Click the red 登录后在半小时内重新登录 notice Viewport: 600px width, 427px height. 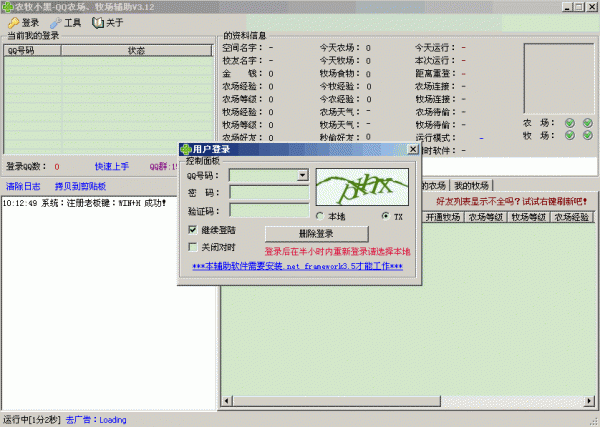coord(338,251)
